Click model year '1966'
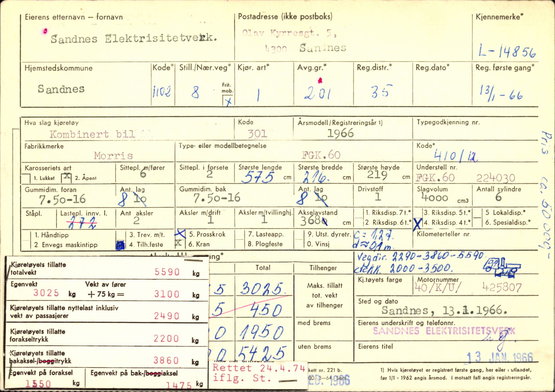The height and width of the screenshot is (392, 555). (x=340, y=133)
